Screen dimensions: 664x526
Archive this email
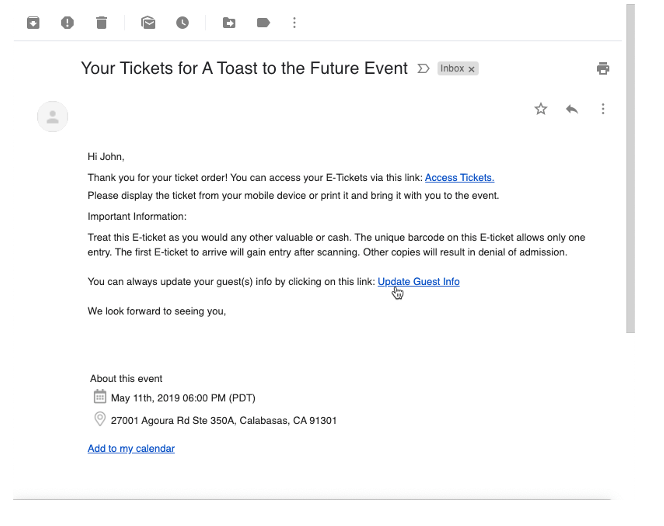pos(33,22)
